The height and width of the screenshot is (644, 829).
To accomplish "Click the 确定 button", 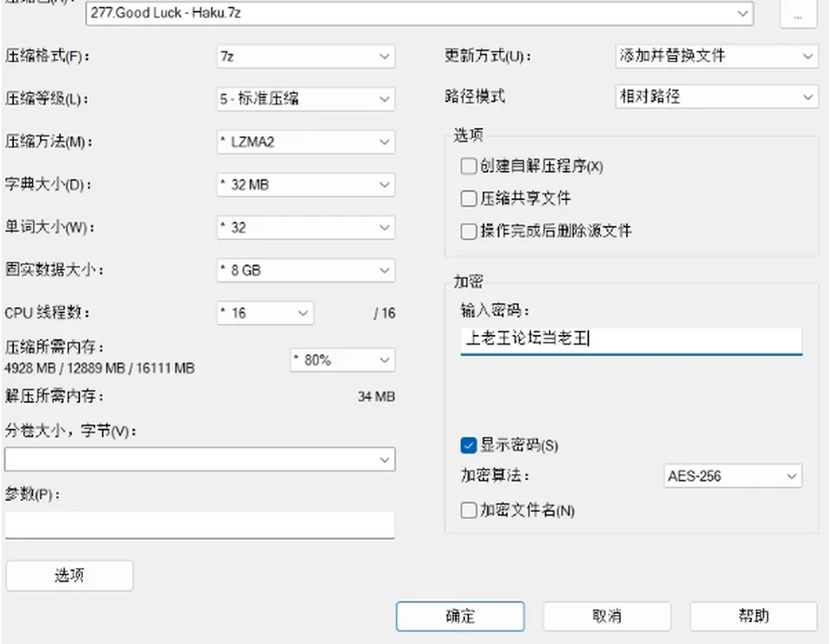I will click(460, 616).
